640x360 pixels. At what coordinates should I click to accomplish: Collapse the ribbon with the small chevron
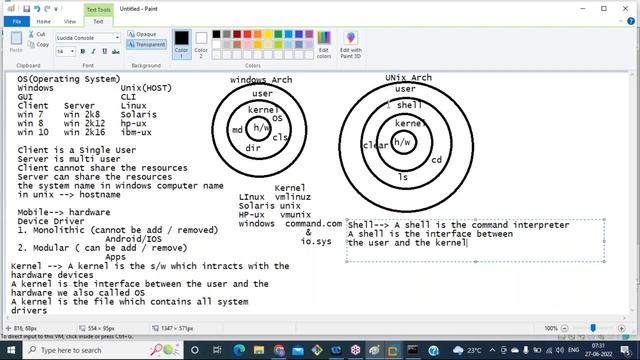click(621, 21)
